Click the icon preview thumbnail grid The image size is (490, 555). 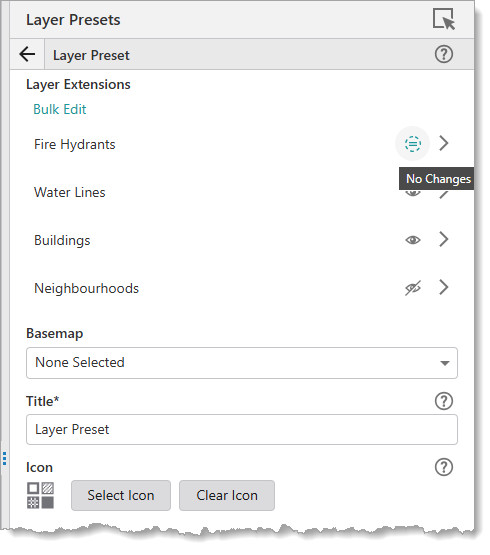tap(40, 495)
